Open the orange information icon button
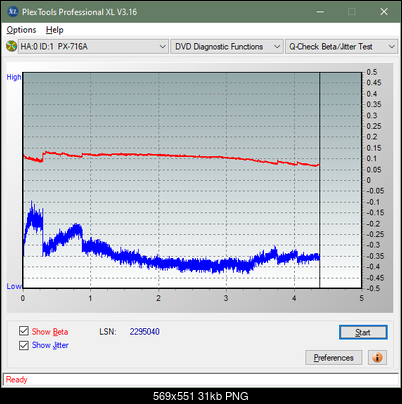Image resolution: width=402 pixels, height=404 pixels. [x=377, y=358]
